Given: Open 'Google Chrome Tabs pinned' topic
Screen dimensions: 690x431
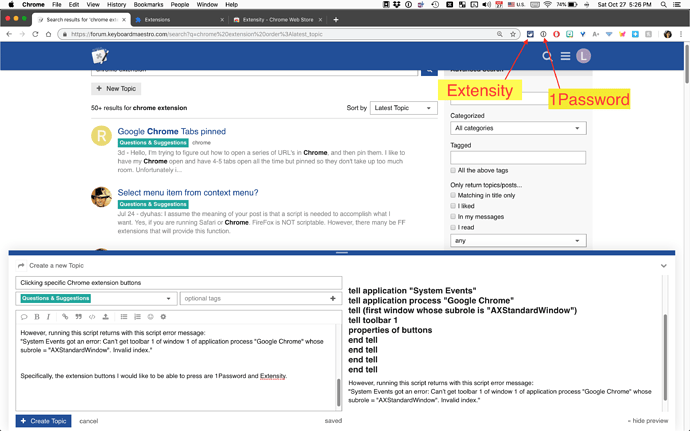Looking at the screenshot, I should tap(172, 131).
